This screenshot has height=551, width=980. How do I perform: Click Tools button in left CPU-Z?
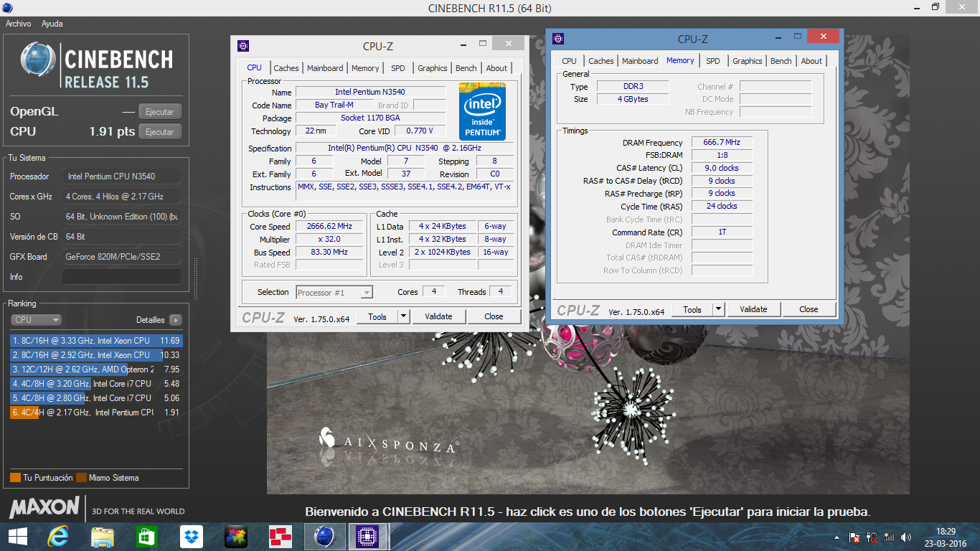[x=377, y=316]
